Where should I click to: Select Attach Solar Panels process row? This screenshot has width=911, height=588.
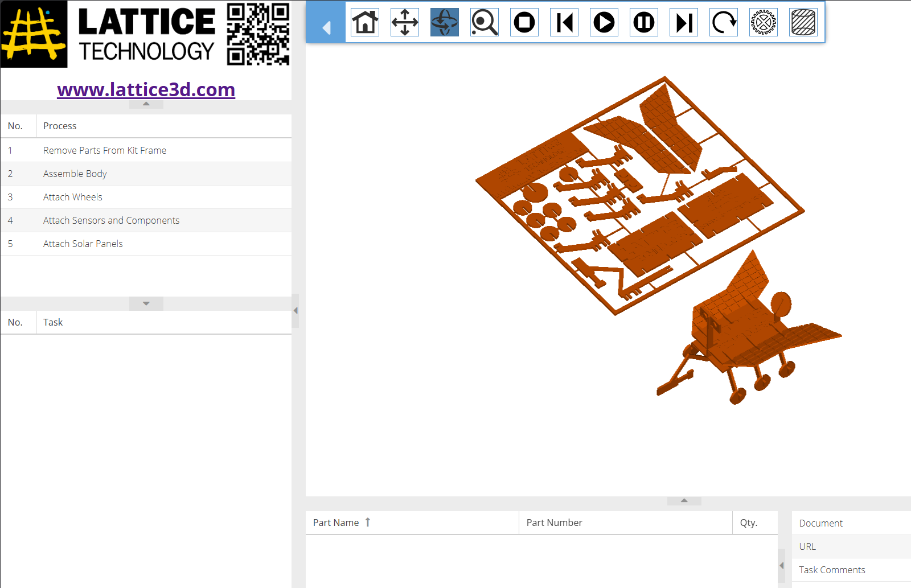pyautogui.click(x=83, y=244)
